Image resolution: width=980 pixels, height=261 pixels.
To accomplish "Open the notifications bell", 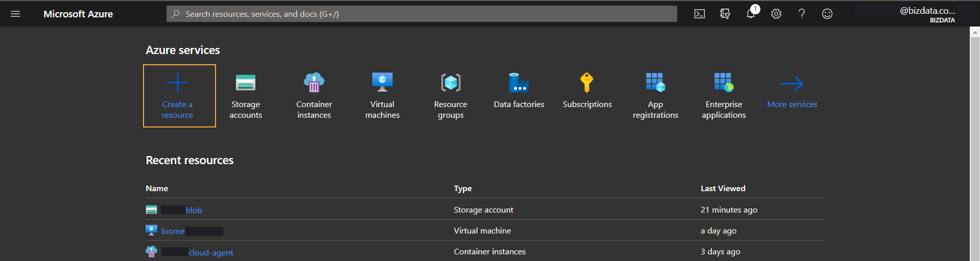I will pyautogui.click(x=751, y=14).
